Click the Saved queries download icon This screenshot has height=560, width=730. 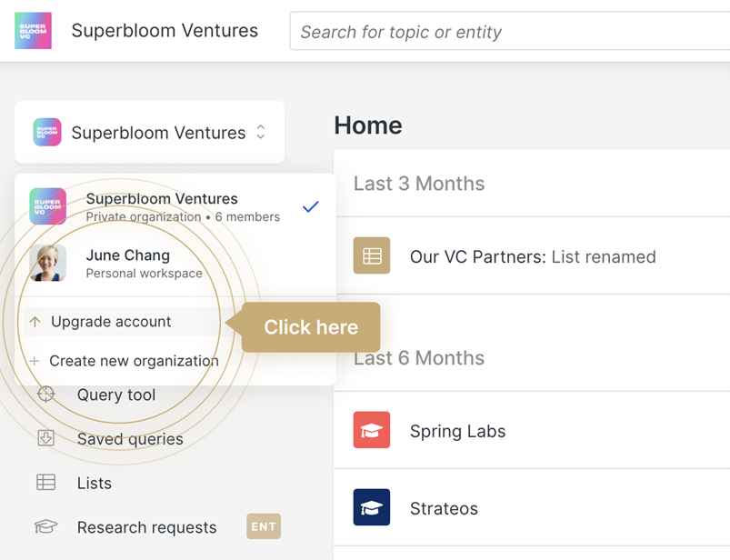[45, 439]
